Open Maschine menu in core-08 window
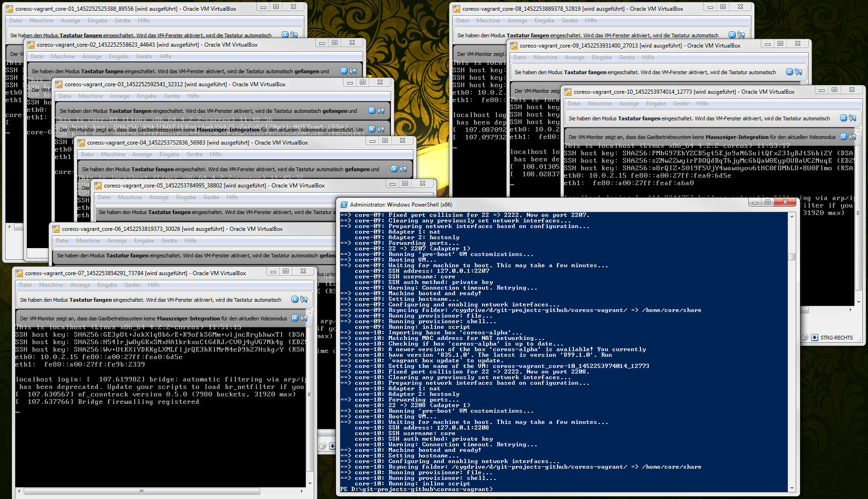 pos(488,21)
